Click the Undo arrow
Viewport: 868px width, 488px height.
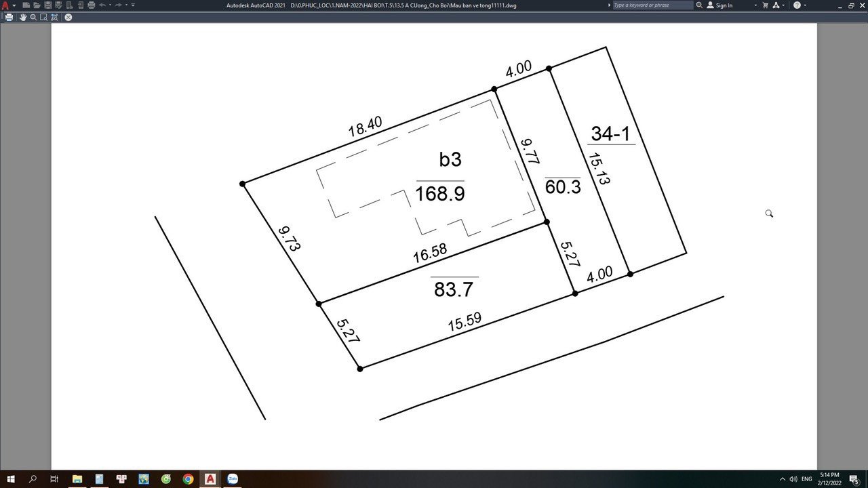click(x=102, y=5)
